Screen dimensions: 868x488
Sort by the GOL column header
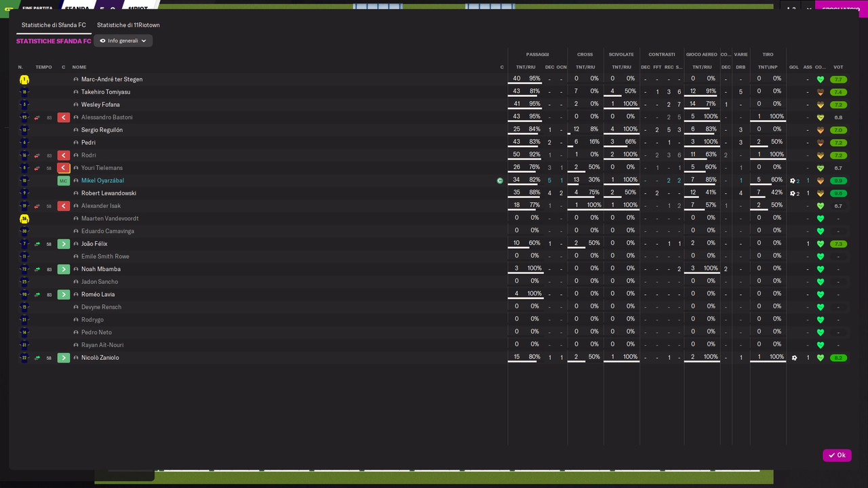click(x=794, y=67)
